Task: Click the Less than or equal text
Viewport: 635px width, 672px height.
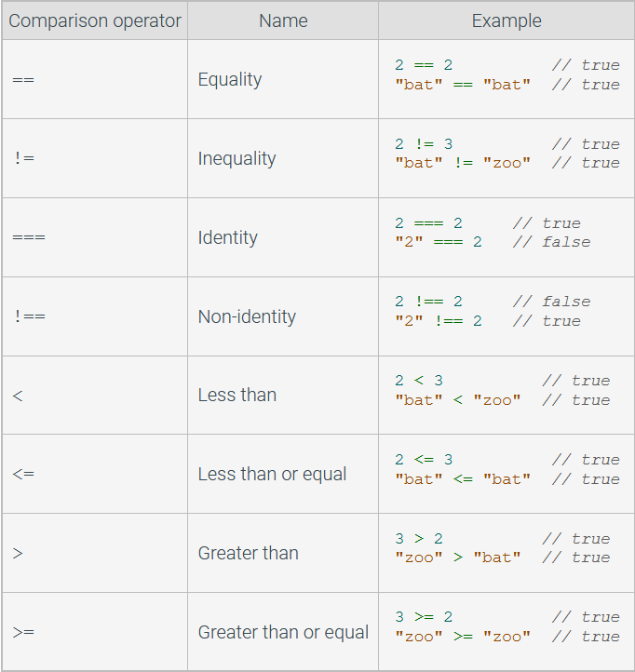Action: pyautogui.click(x=272, y=474)
